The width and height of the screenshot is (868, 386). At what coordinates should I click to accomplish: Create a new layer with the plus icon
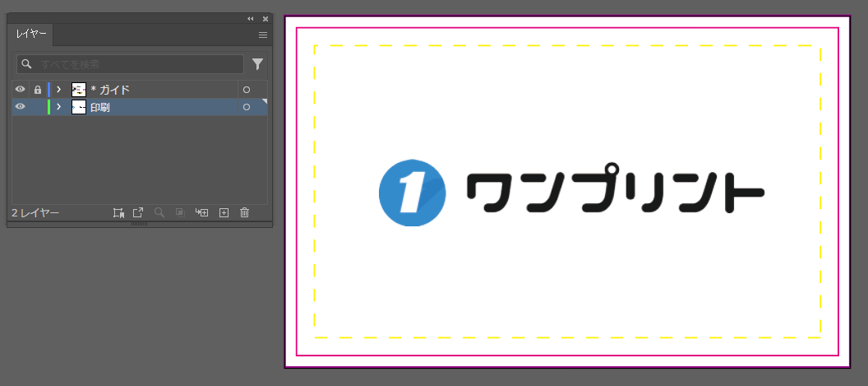click(224, 212)
